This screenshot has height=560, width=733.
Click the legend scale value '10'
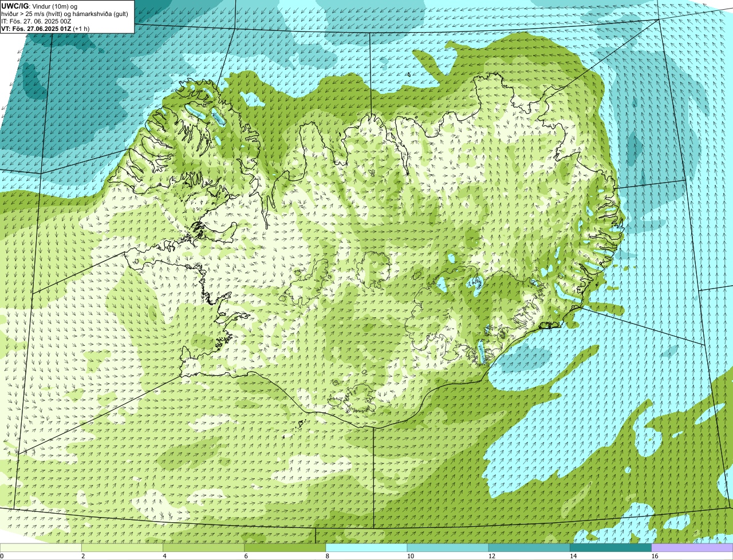411,556
